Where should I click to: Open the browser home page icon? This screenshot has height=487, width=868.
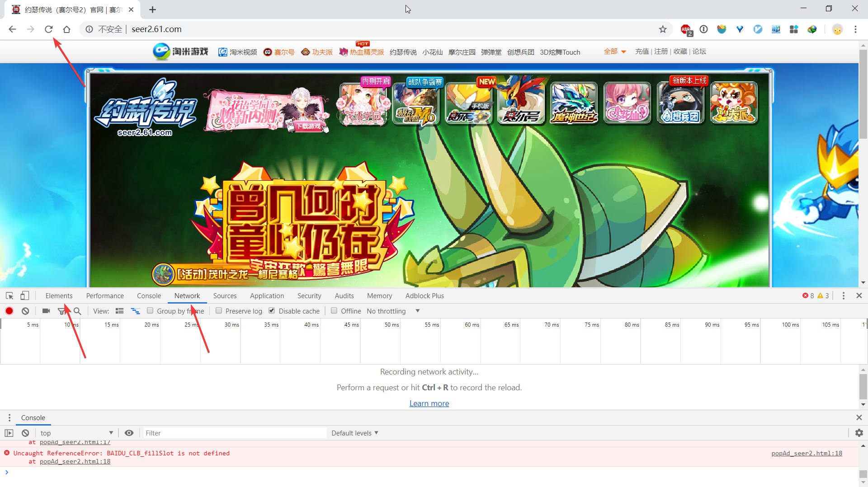66,29
